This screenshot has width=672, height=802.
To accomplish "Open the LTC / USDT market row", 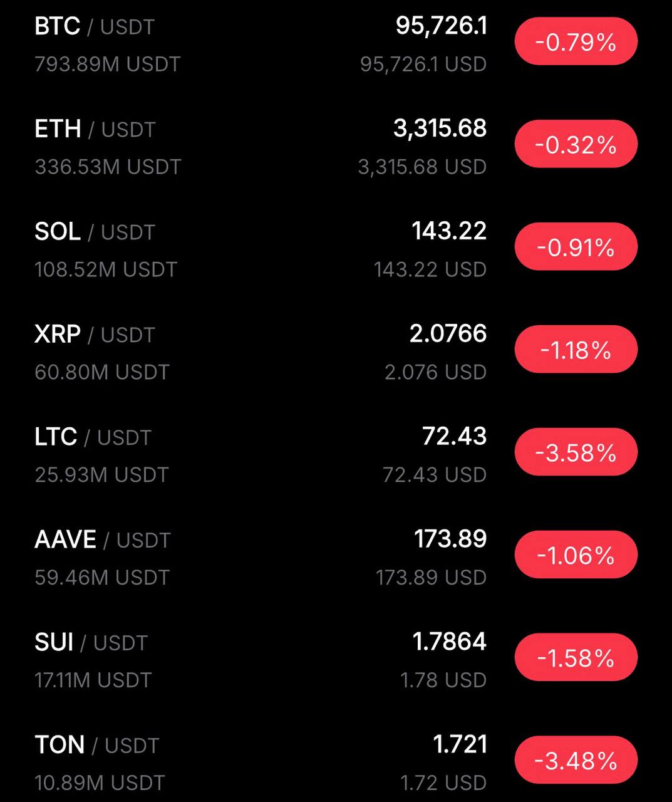I will click(93, 437).
